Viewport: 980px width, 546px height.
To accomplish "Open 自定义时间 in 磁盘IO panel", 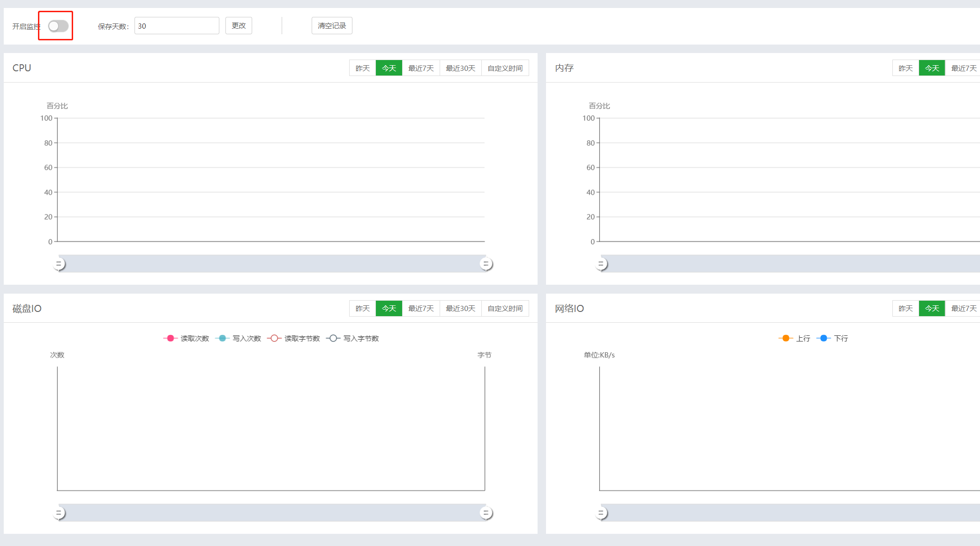I will 505,308.
